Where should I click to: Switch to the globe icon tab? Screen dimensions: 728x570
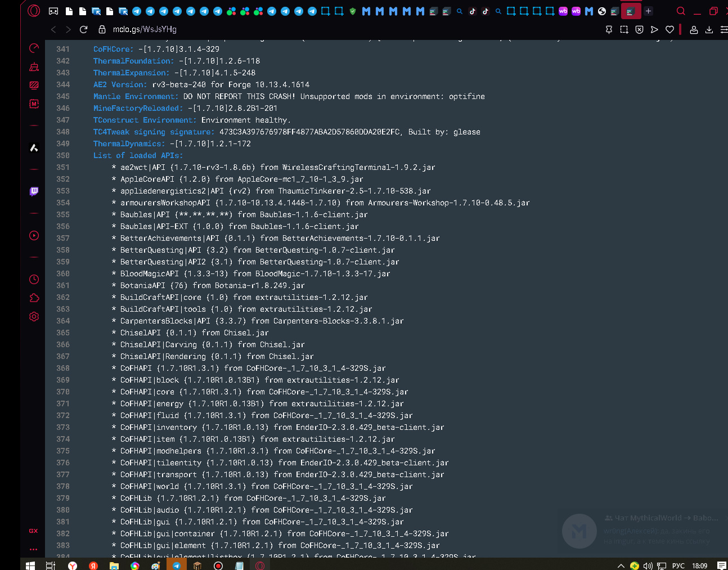click(602, 11)
